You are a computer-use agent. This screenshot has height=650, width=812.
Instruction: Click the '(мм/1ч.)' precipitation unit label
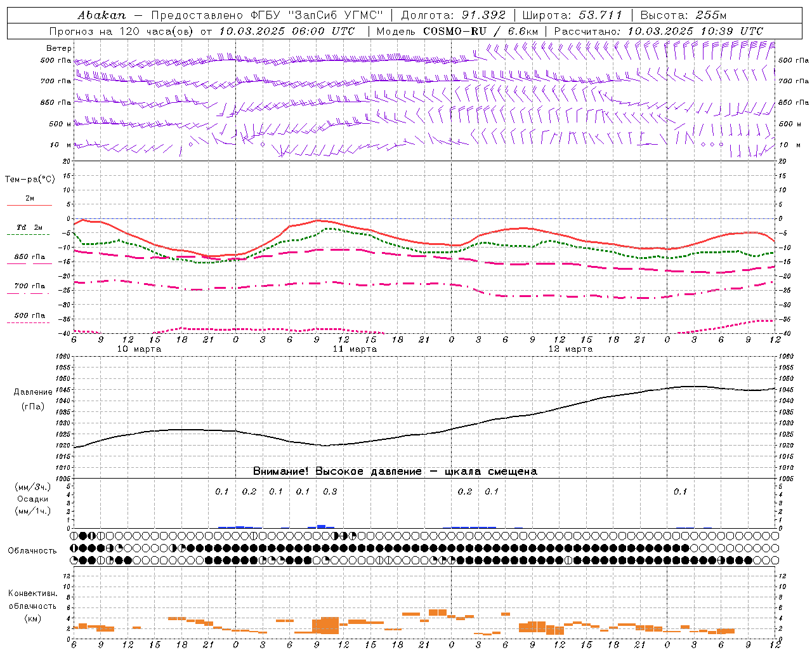(x=33, y=511)
